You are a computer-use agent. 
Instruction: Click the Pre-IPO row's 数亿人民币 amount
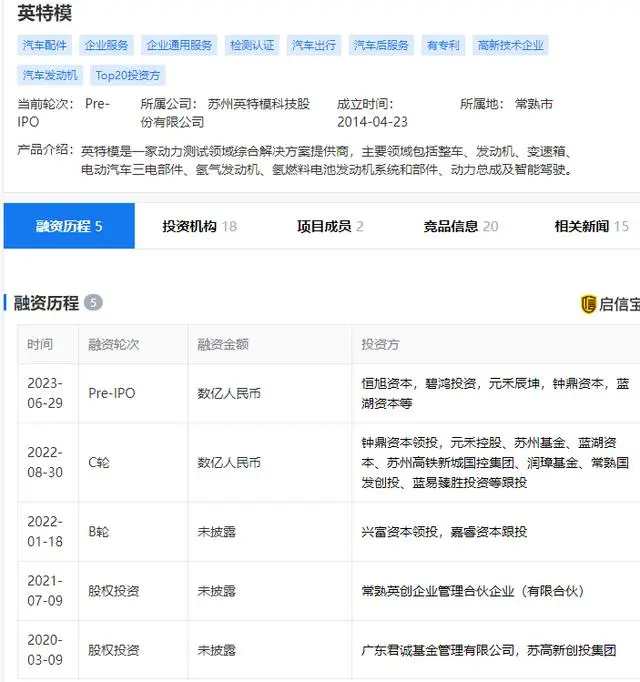tap(229, 393)
